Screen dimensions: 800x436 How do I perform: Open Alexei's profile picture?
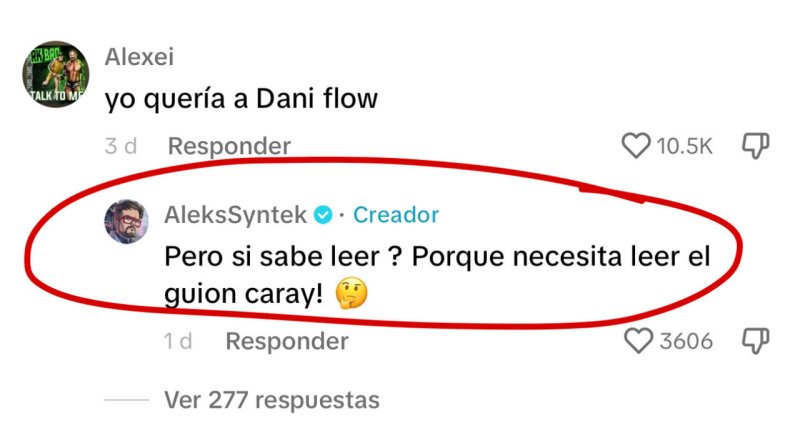tap(56, 74)
